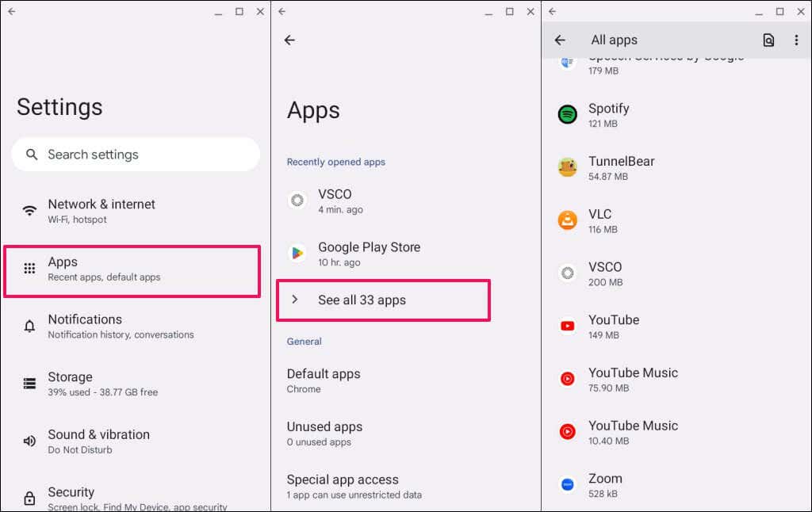
Task: Click the YouTube name in All apps
Action: click(x=614, y=319)
